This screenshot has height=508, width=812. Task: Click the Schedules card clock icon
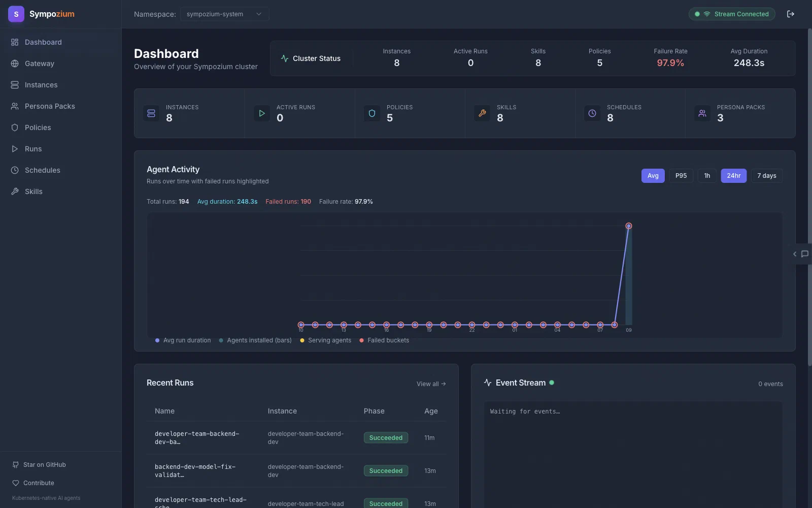point(592,113)
